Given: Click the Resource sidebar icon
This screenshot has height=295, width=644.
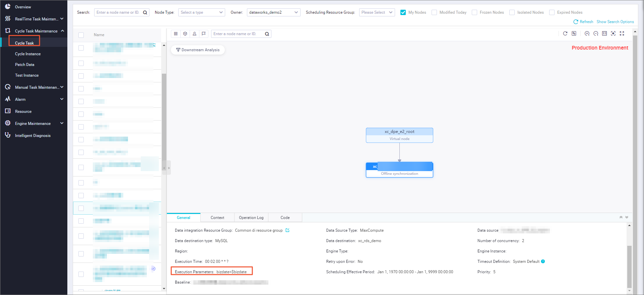Looking at the screenshot, I should pos(7,111).
